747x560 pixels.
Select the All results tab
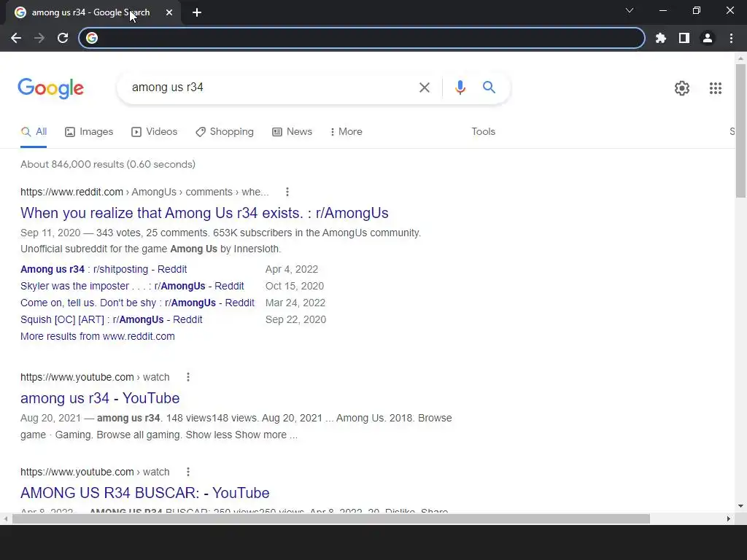click(x=34, y=132)
